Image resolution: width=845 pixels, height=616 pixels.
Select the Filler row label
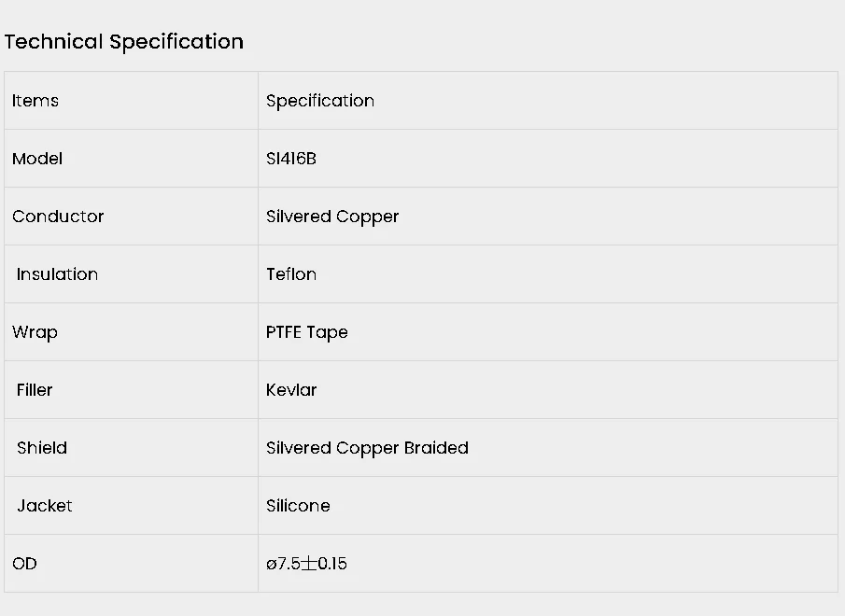[x=35, y=390]
